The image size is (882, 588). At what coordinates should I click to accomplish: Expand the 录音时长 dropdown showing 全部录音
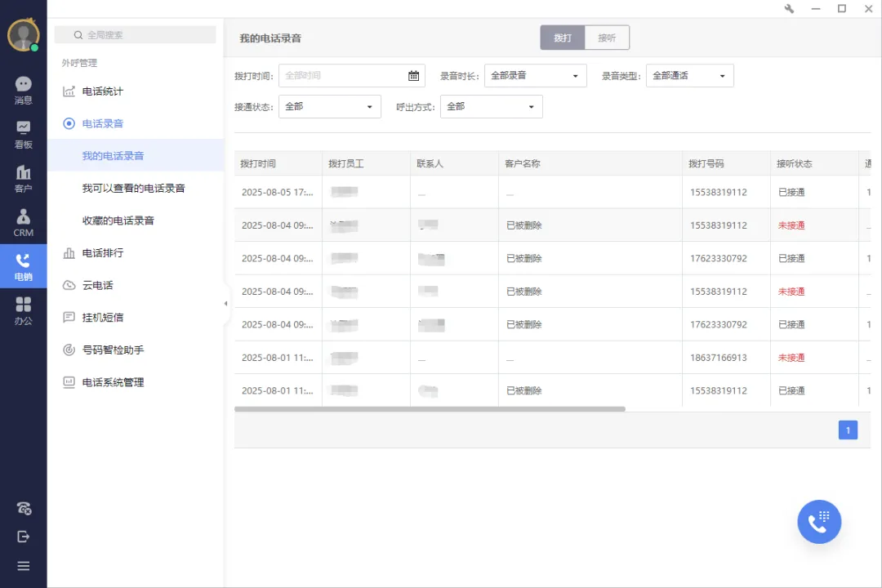[x=535, y=75]
